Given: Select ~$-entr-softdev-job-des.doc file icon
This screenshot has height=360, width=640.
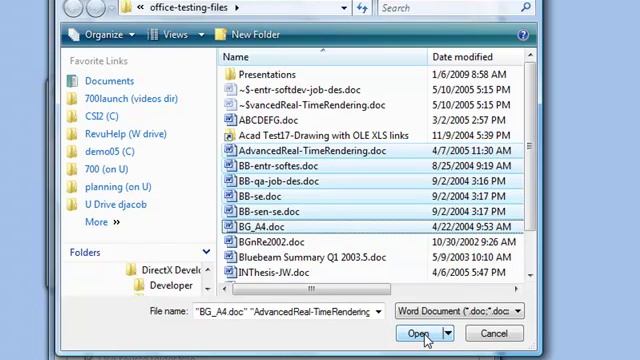Looking at the screenshot, I should 230,89.
